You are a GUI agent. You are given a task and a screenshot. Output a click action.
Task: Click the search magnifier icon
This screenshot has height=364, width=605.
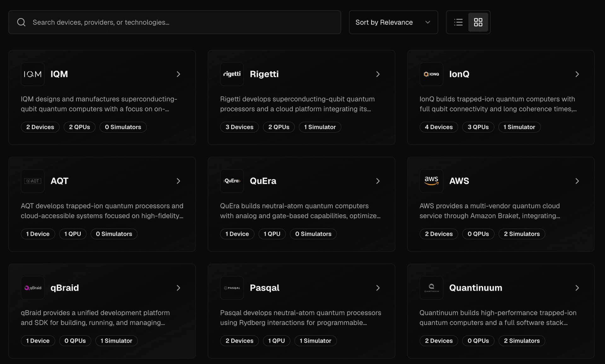[x=21, y=22]
